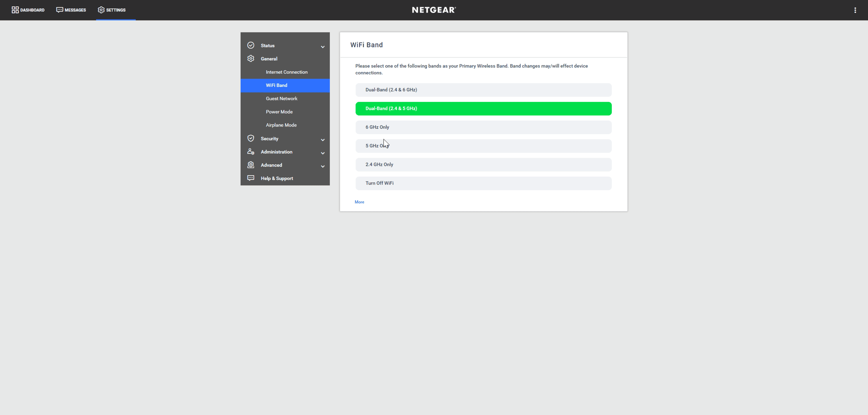This screenshot has height=415, width=868.
Task: Open the Guest Network menu item
Action: click(x=282, y=99)
